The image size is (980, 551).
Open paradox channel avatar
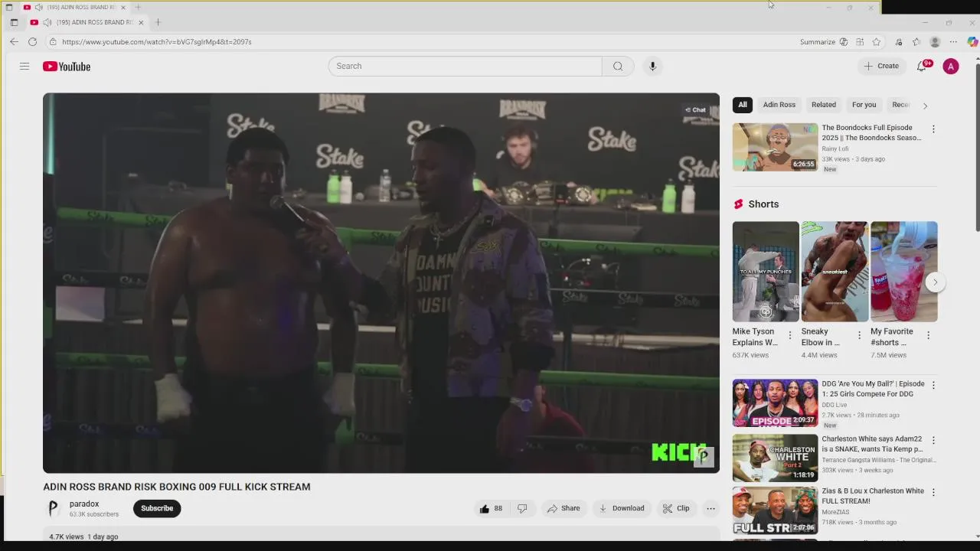53,508
